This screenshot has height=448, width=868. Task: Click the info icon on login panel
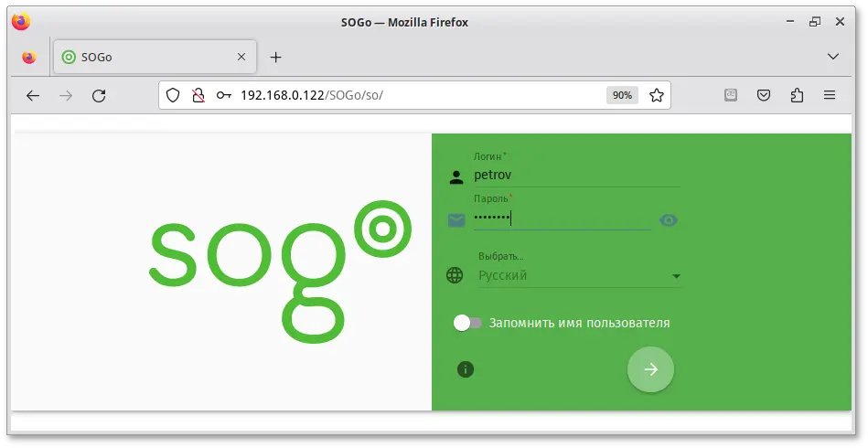(x=465, y=369)
